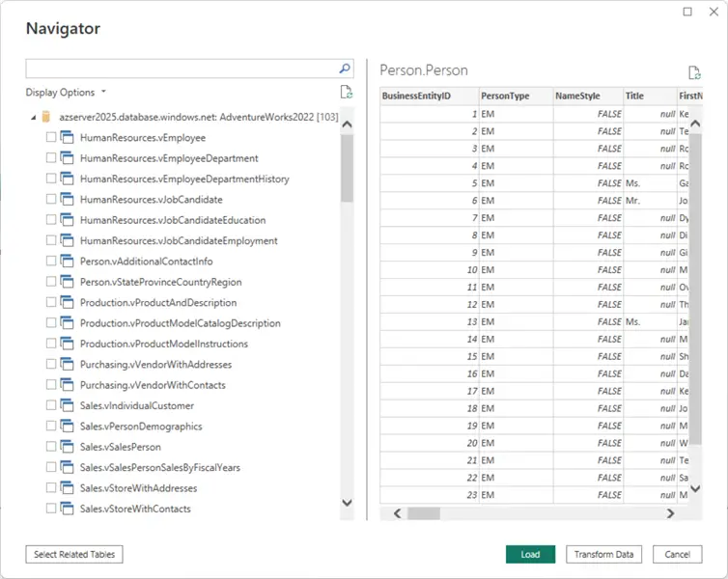Click the partly visible FirstName column header
The image size is (728, 579).
coord(690,96)
